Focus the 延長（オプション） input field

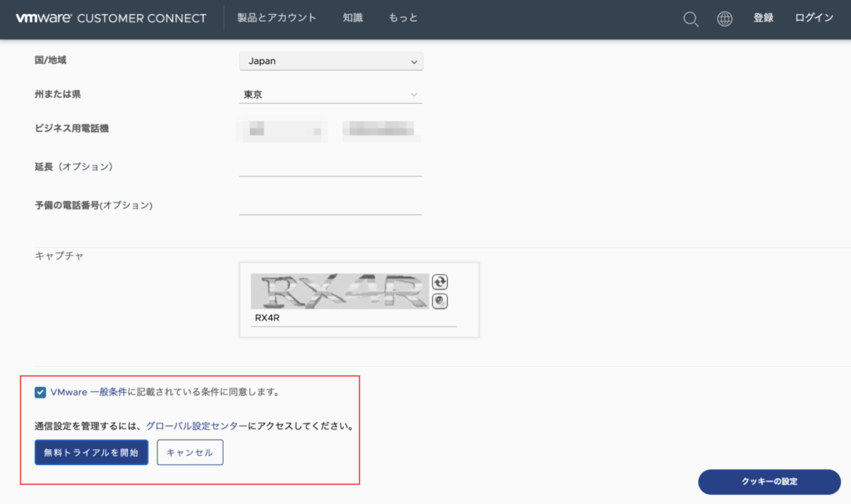[x=331, y=167]
